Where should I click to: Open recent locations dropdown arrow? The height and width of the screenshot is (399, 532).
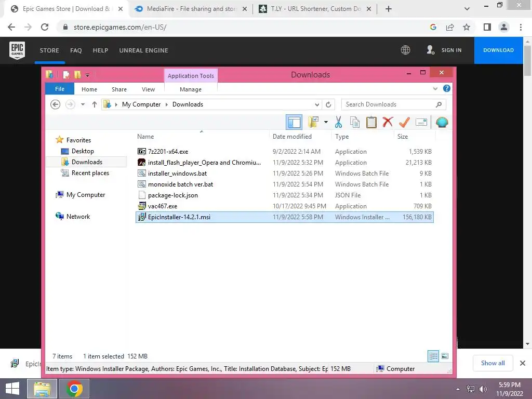pyautogui.click(x=83, y=104)
